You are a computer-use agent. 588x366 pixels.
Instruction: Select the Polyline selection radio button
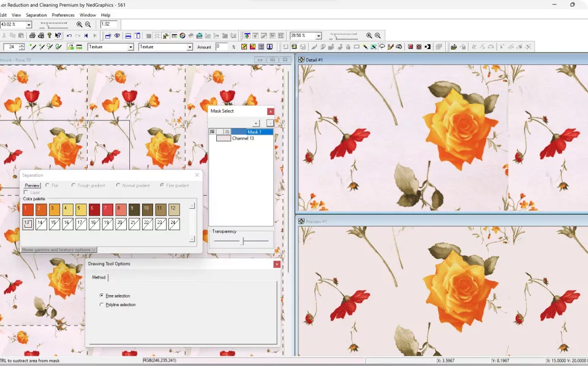tap(102, 305)
